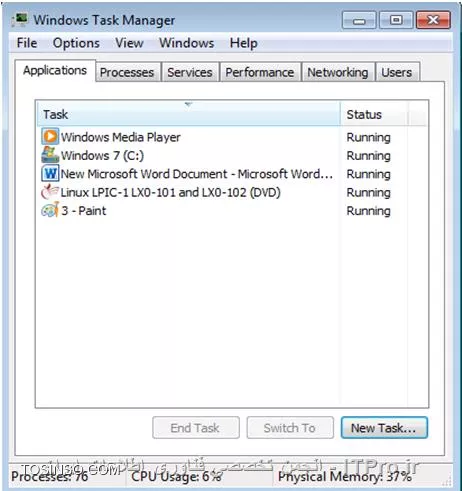
Task: Click the Linux LPIC-1 DVD task icon
Action: [50, 192]
